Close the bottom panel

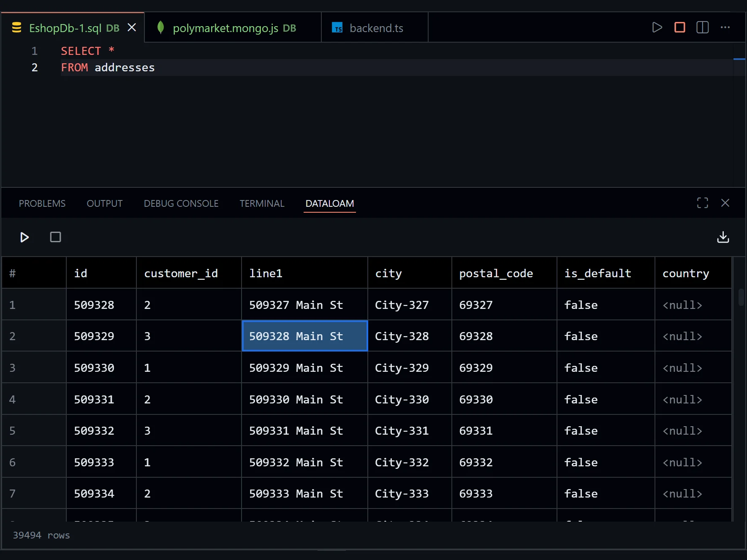pos(725,203)
